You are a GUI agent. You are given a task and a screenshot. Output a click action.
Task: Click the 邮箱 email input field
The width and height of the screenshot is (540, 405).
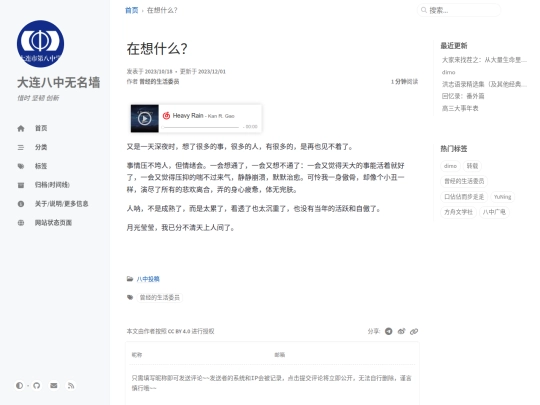coord(344,355)
